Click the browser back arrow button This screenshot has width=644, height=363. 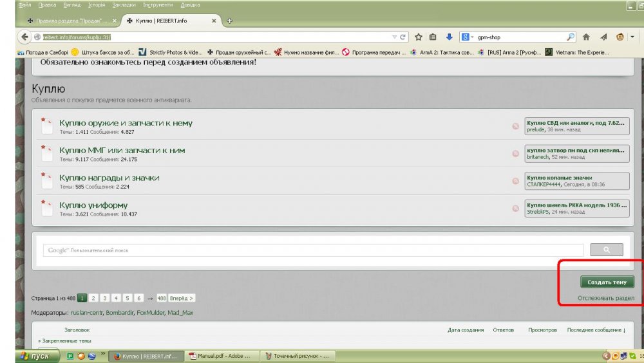click(x=24, y=37)
